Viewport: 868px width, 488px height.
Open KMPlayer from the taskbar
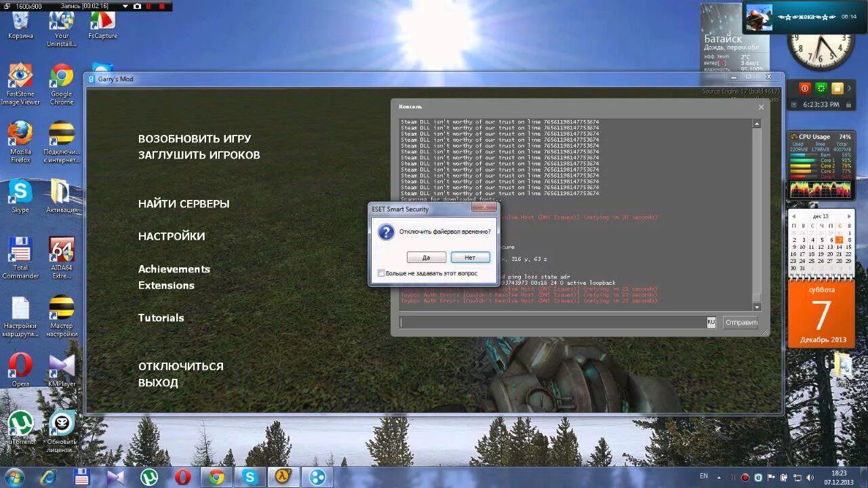115,477
